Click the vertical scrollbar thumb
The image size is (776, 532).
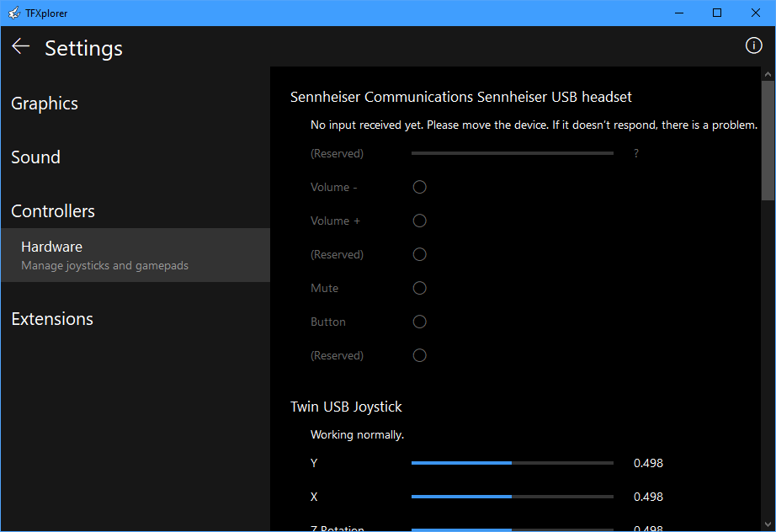pyautogui.click(x=768, y=140)
